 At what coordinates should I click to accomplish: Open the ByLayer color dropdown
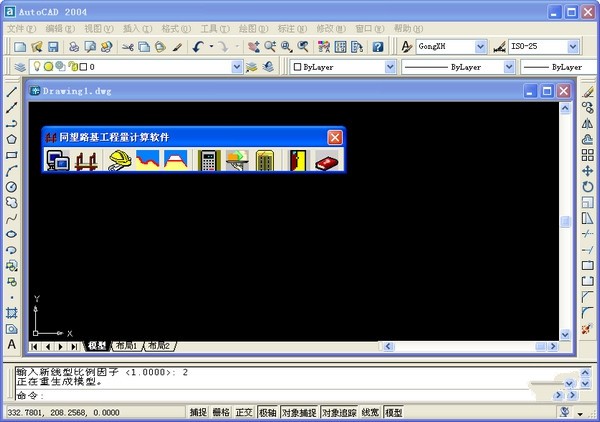click(390, 67)
